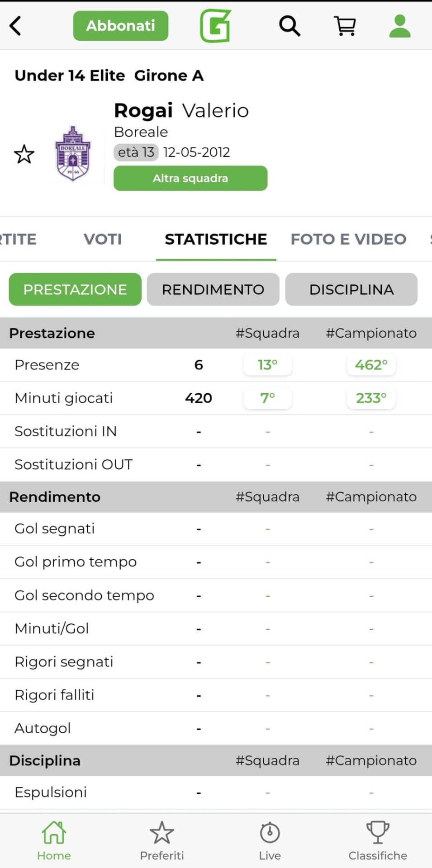Open Classifiche trophy tab

pos(378,840)
